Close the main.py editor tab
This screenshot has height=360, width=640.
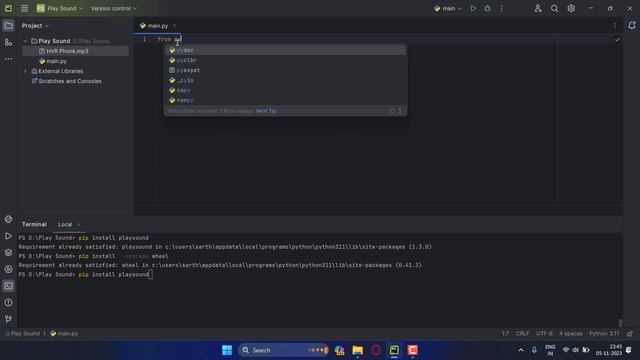click(x=174, y=26)
